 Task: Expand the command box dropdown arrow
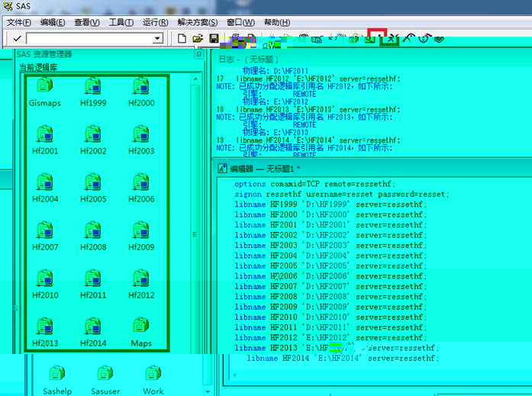coord(157,38)
